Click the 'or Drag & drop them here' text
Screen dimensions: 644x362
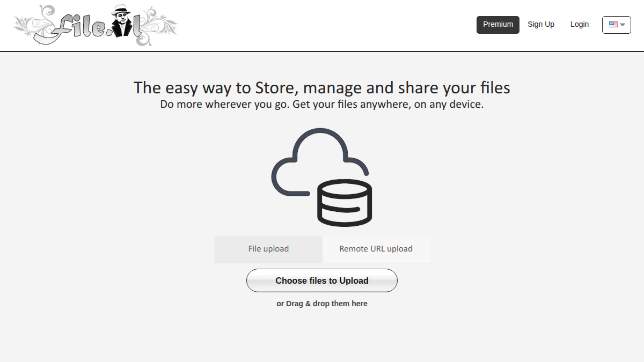(x=321, y=303)
